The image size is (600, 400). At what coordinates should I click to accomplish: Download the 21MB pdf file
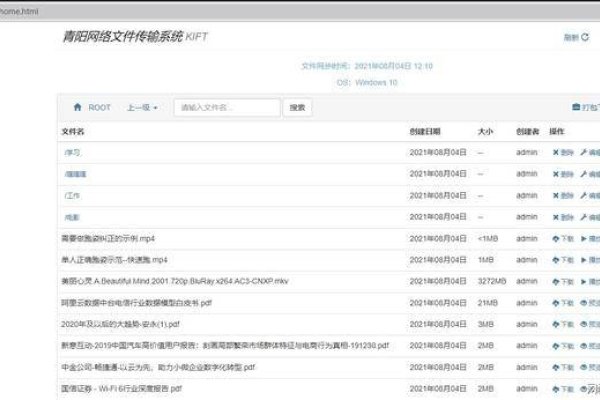(x=563, y=303)
